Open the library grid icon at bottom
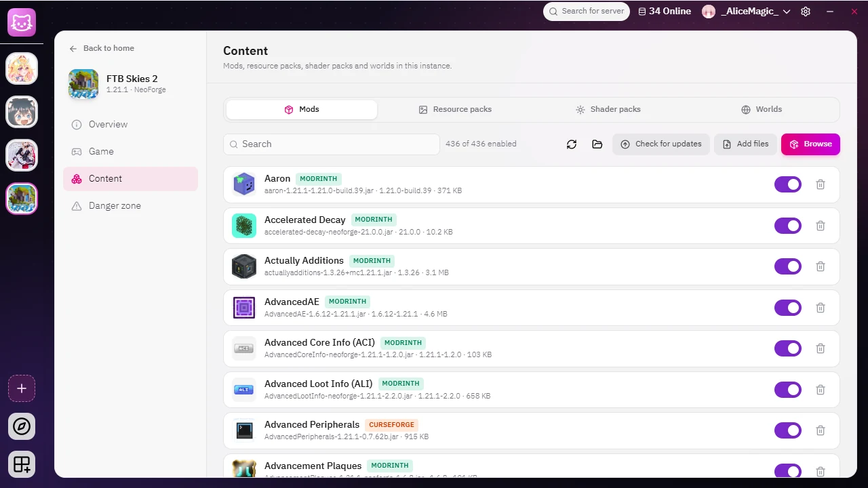Screen dimensions: 868x488 (22, 464)
